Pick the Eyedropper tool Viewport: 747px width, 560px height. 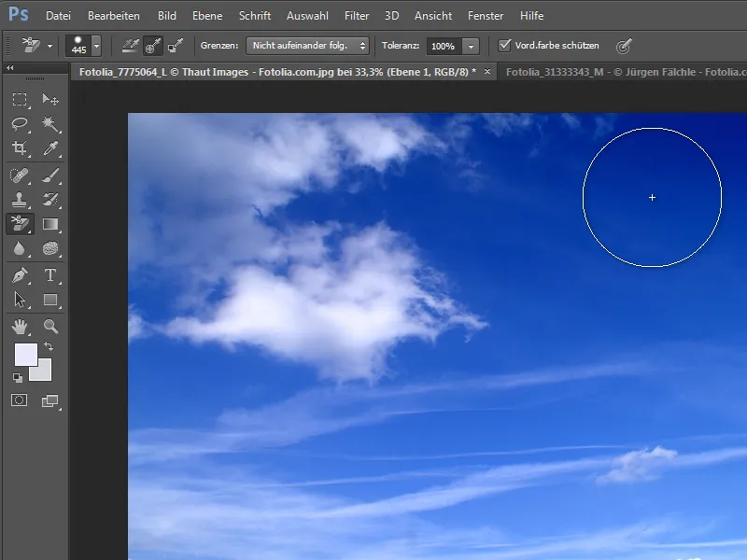50,148
